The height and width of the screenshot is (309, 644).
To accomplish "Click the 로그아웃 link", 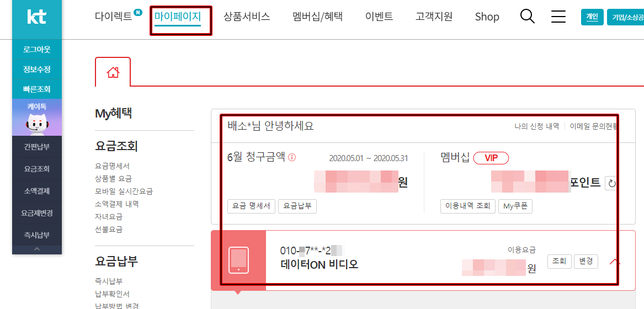I will 37,50.
